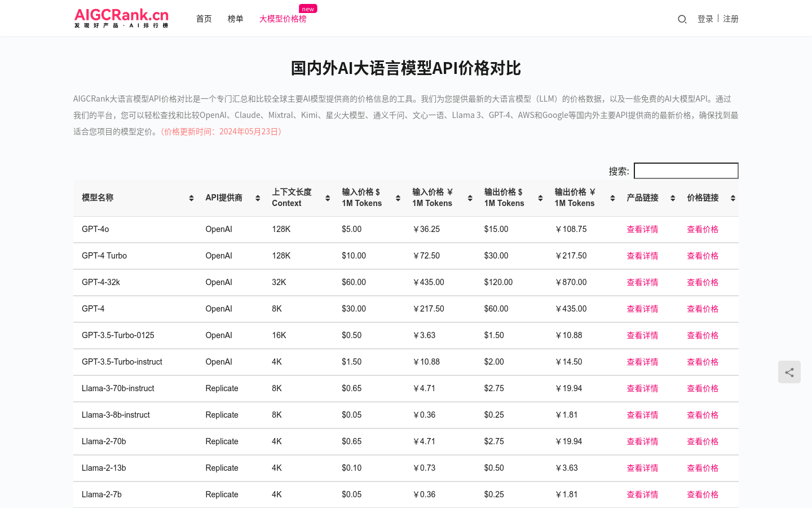The height and width of the screenshot is (508, 812).
Task: Open 查看详情 for the GPT-4 8K row
Action: click(642, 309)
